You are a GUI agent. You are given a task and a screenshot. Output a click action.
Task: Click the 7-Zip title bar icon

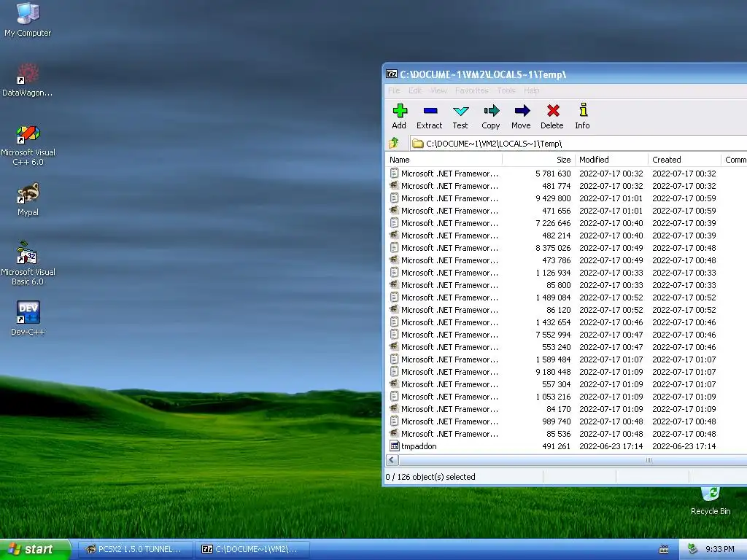[x=392, y=74]
